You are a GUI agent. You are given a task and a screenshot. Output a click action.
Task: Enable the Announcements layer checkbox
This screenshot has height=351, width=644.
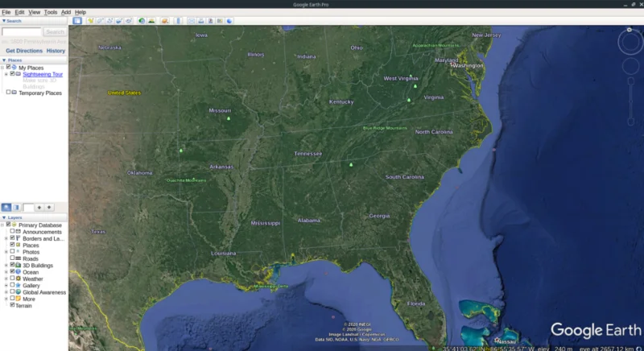12,231
